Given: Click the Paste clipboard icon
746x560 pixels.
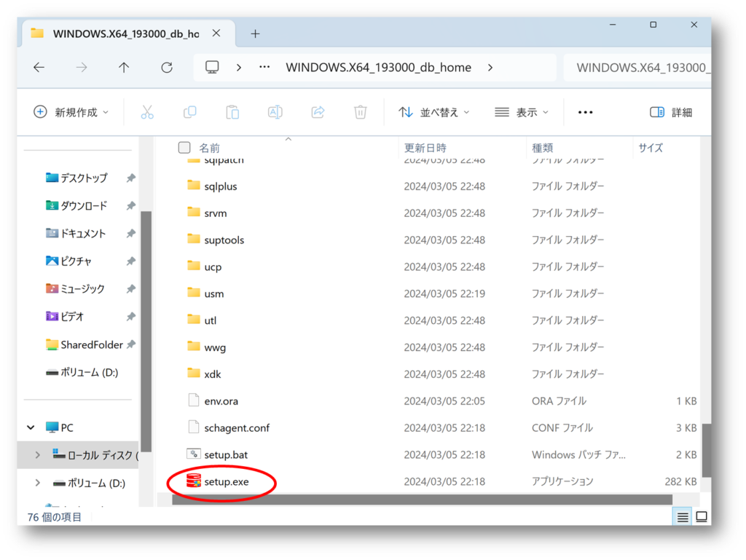Looking at the screenshot, I should pos(232,112).
